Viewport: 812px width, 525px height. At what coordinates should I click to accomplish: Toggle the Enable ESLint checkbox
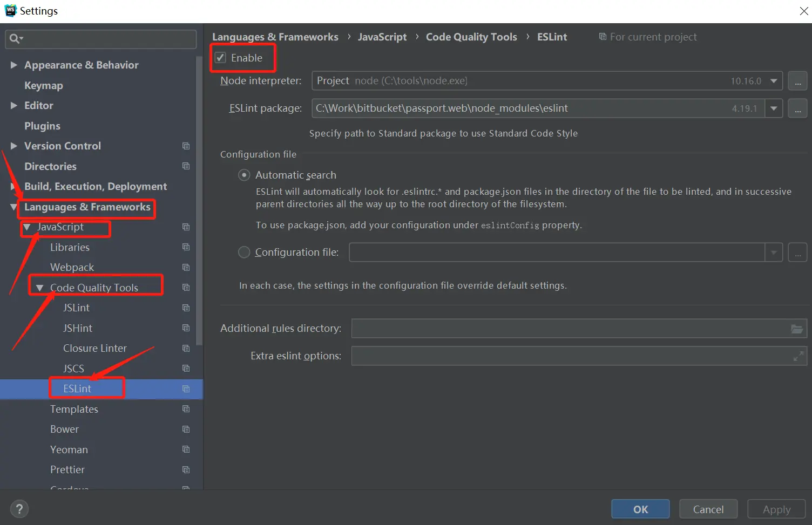tap(220, 58)
